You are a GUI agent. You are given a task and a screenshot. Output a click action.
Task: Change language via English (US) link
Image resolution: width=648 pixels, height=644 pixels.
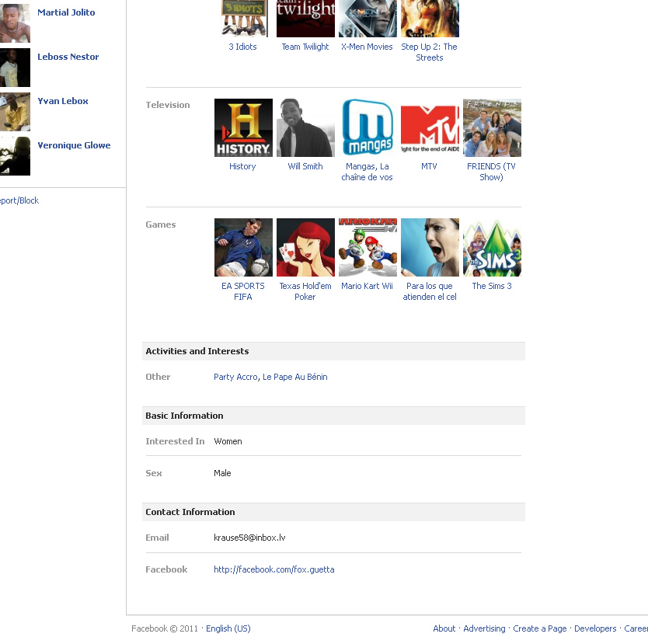point(228,628)
